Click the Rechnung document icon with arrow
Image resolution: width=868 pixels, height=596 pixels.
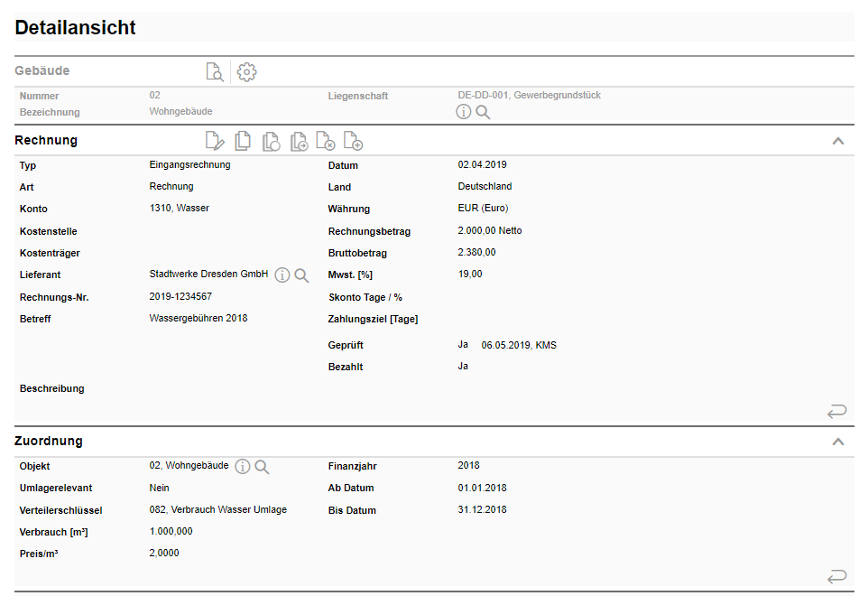point(299,141)
